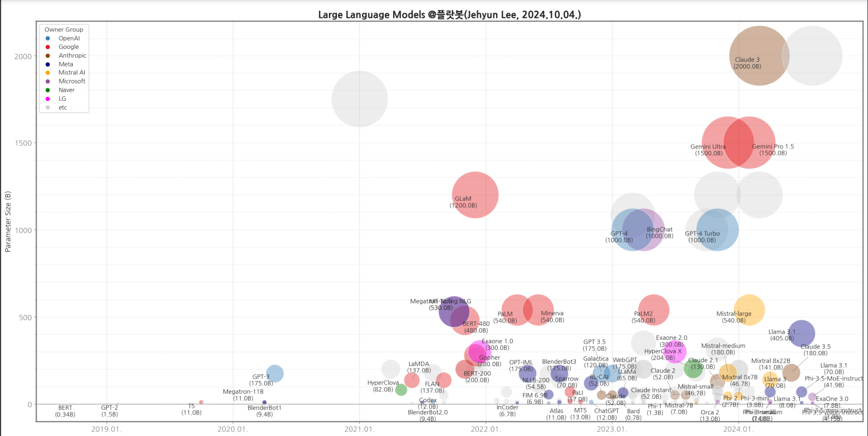
Task: Click the Owner Group legend title
Action: coord(64,30)
